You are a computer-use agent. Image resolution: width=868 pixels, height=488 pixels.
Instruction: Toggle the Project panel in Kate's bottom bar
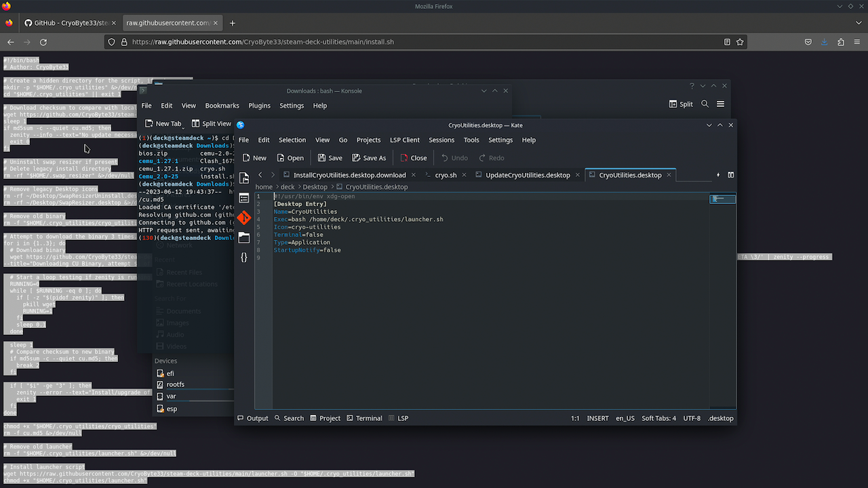(325, 418)
